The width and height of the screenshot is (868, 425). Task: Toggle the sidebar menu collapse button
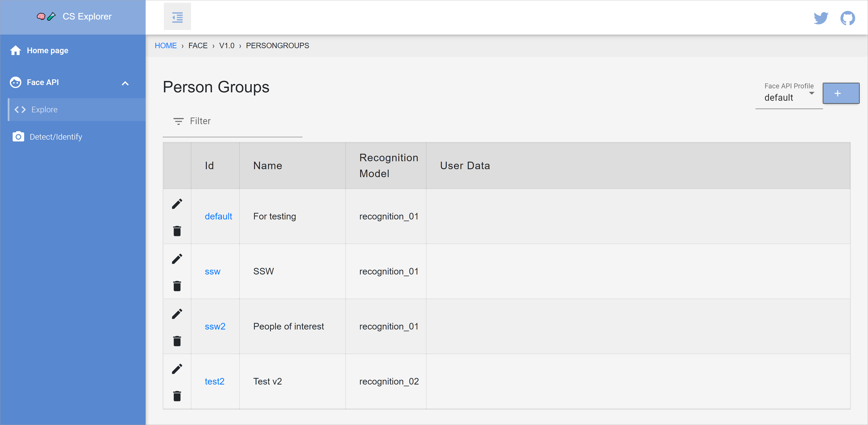(x=177, y=17)
